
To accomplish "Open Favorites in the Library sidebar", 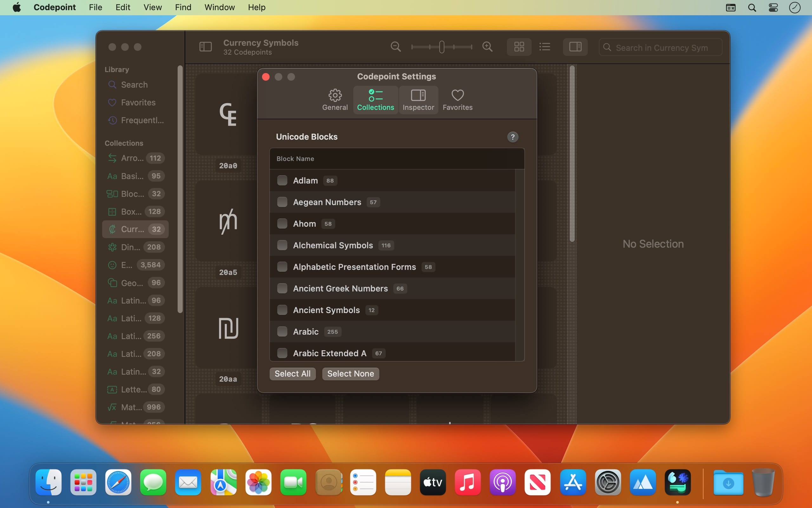I will (x=135, y=103).
